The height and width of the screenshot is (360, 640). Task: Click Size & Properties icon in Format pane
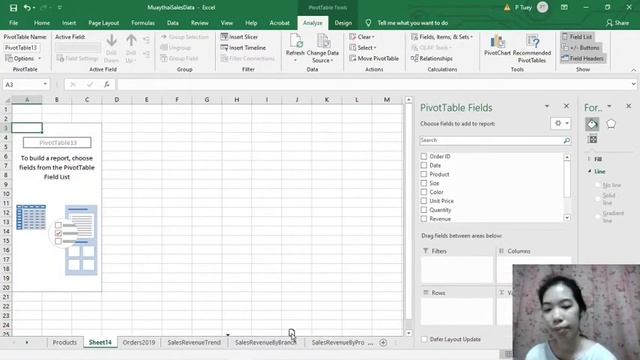592,140
